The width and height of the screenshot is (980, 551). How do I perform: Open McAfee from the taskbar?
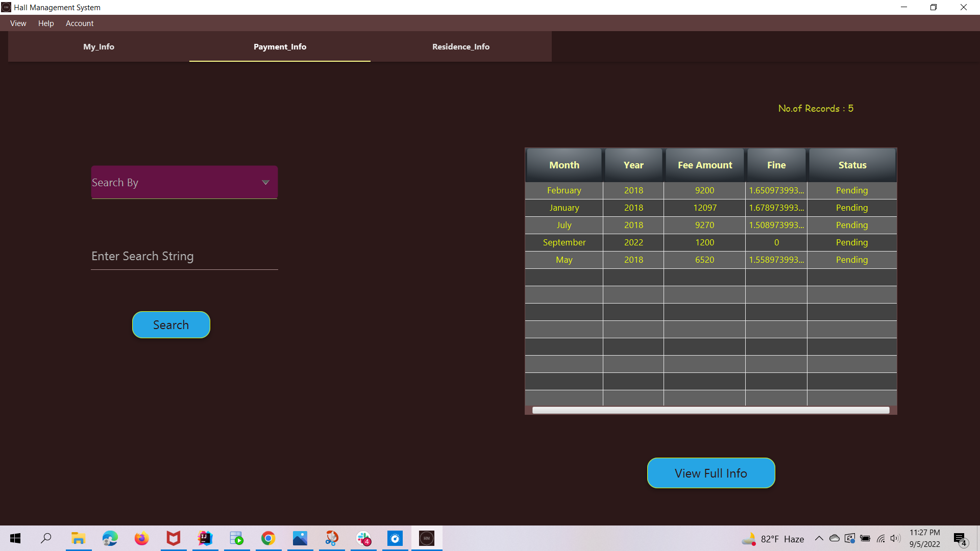coord(173,538)
